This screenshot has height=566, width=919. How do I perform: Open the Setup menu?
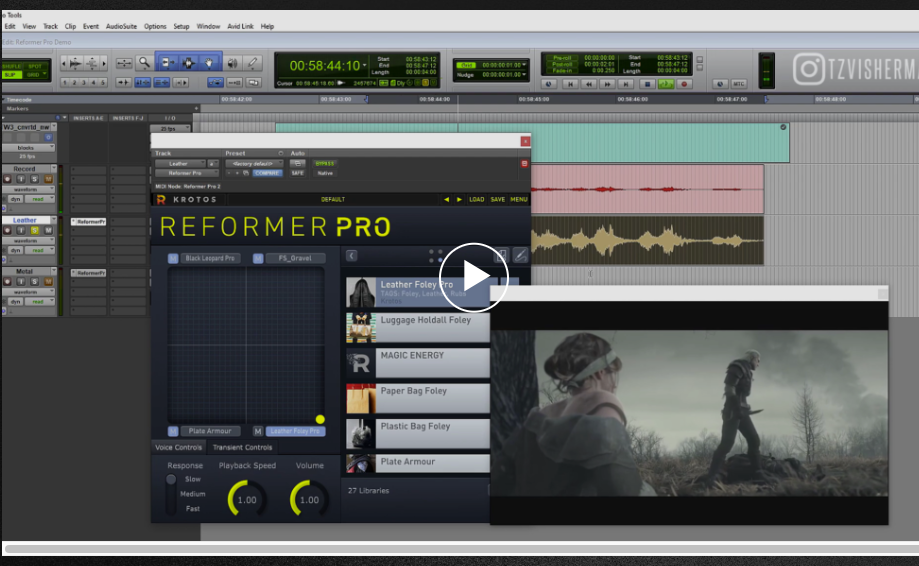click(x=181, y=26)
